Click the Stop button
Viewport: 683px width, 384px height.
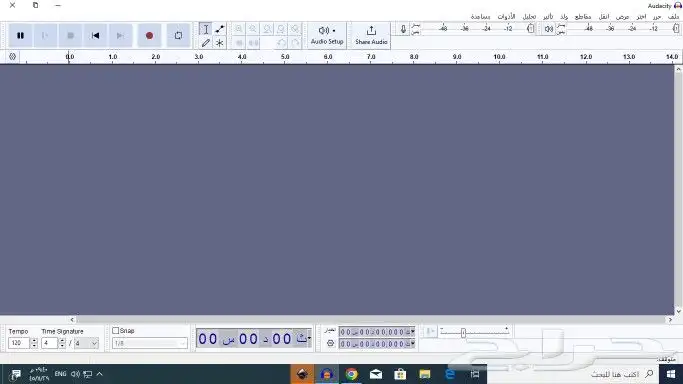[70, 35]
